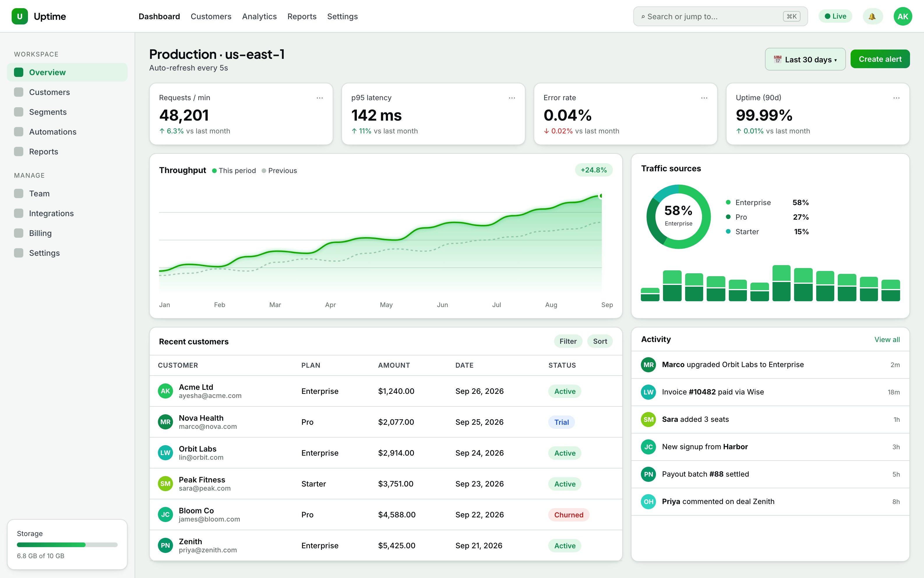Click the JC avatar beside Bloom Co

click(x=165, y=514)
